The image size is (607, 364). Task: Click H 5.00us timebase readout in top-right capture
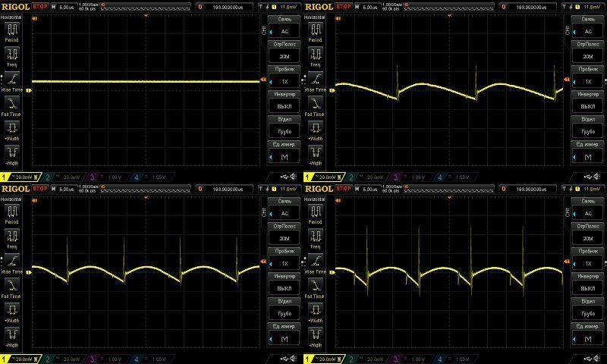pos(366,7)
